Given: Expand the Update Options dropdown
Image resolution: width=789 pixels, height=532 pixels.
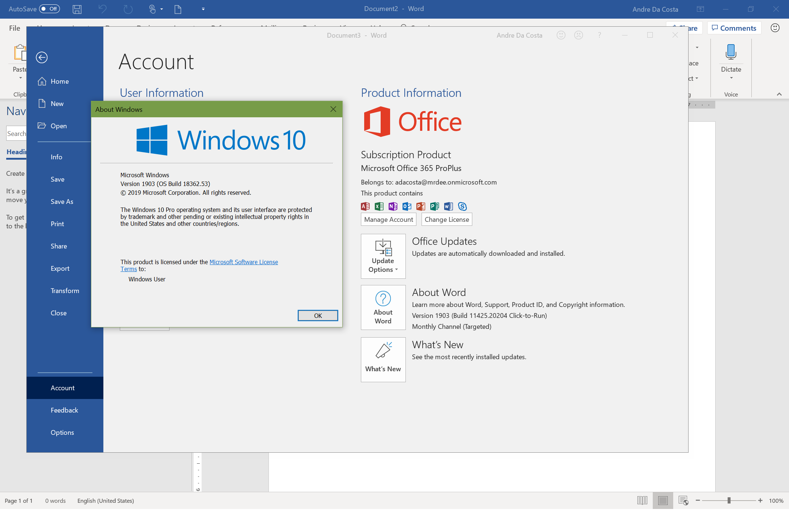Looking at the screenshot, I should (382, 256).
